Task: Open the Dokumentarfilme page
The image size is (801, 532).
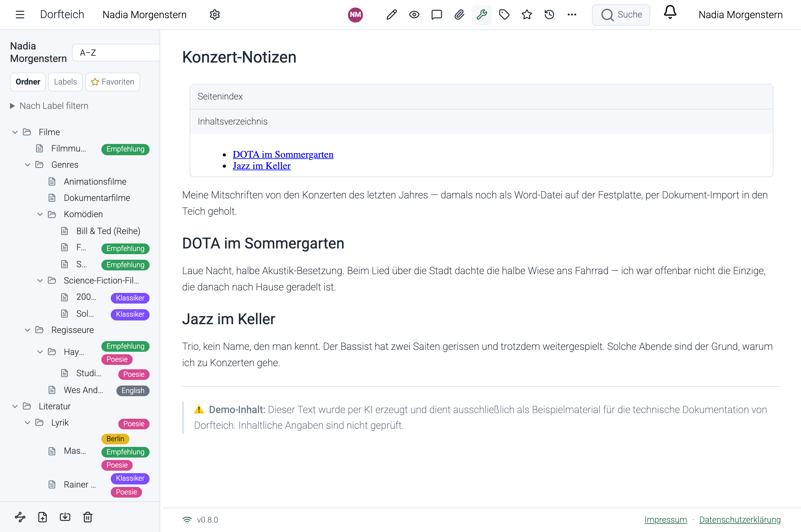Action: click(97, 198)
